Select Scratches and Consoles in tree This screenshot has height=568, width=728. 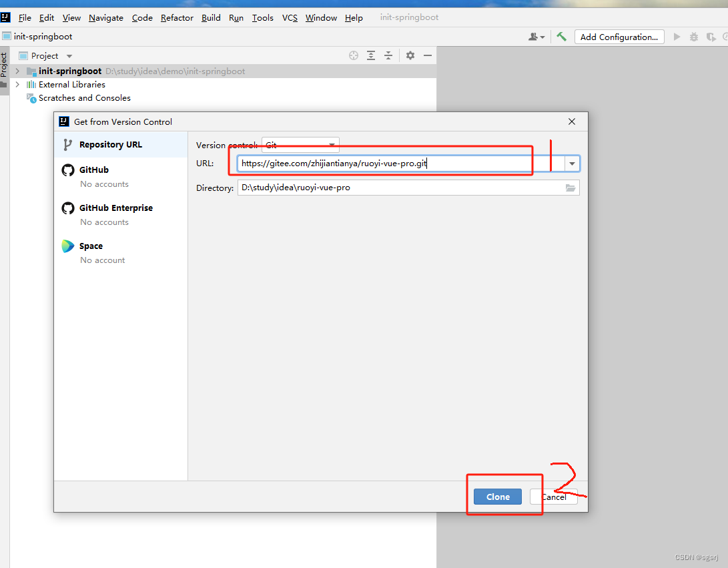coord(85,98)
